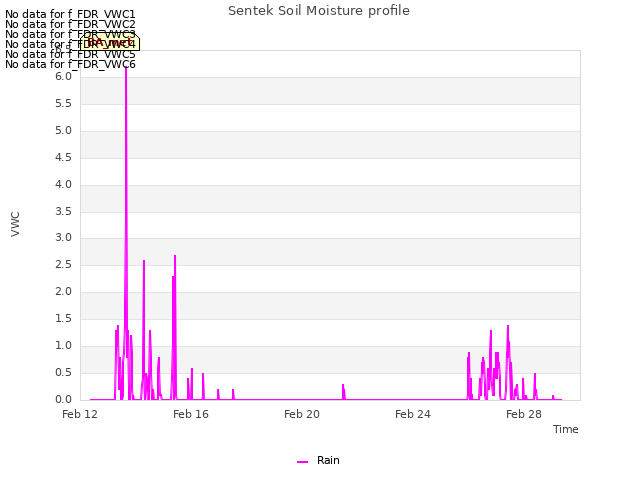Click the 5.0 y-axis tick label
Screen dimensions: 640x480
tap(63, 131)
